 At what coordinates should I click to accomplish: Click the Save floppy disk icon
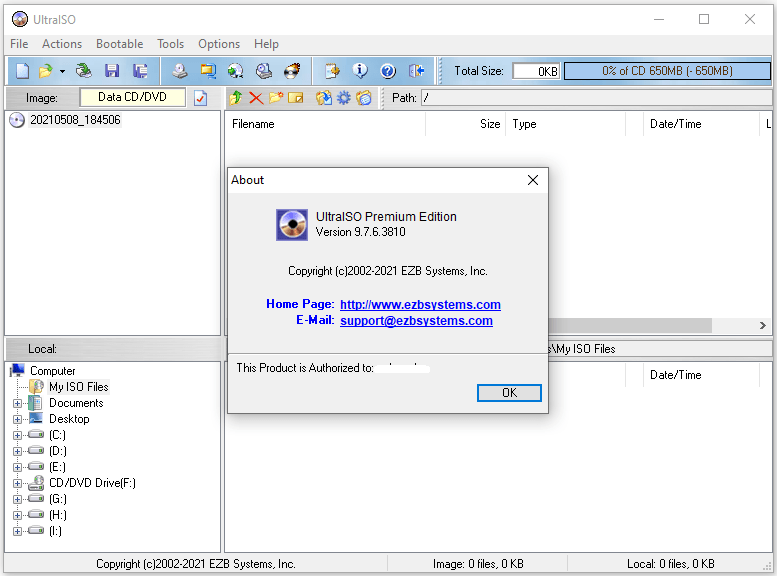coord(112,71)
